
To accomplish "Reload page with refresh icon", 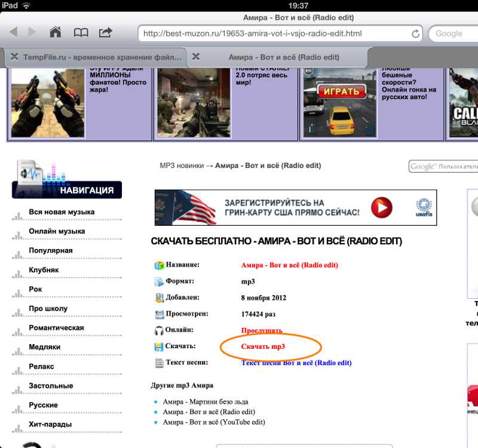I will [415, 33].
